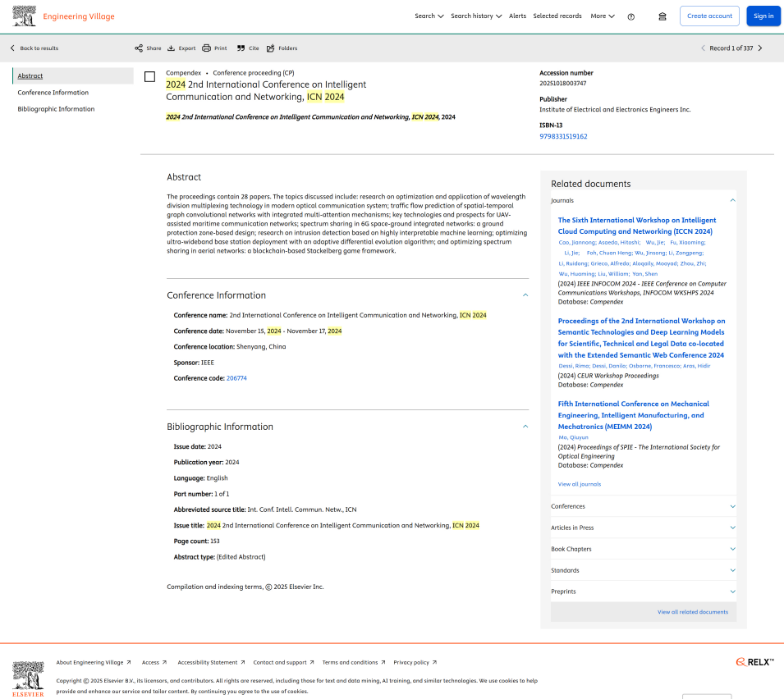Click the Export download icon

pyautogui.click(x=171, y=48)
